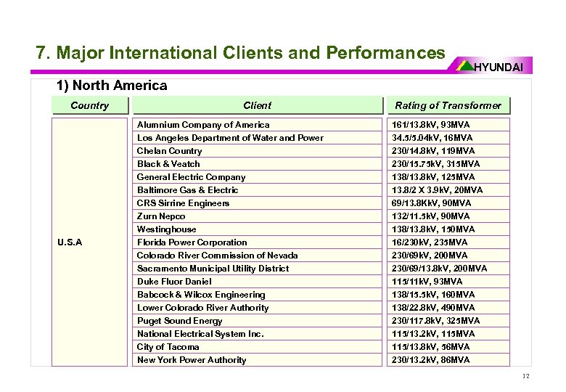Viewport: 566px width, 392px height.
Task: Click rating '230/117.8kV, 325MVA'
Action: (448, 321)
